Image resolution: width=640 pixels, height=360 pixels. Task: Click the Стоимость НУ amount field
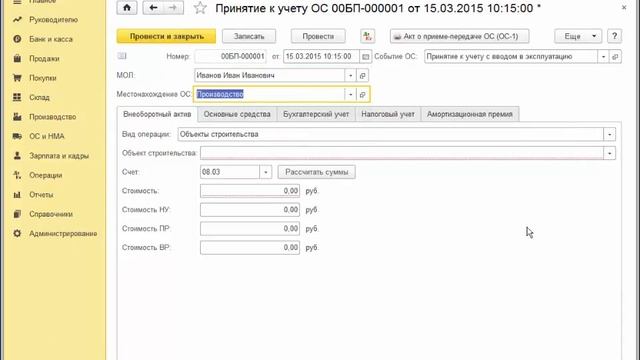click(250, 210)
